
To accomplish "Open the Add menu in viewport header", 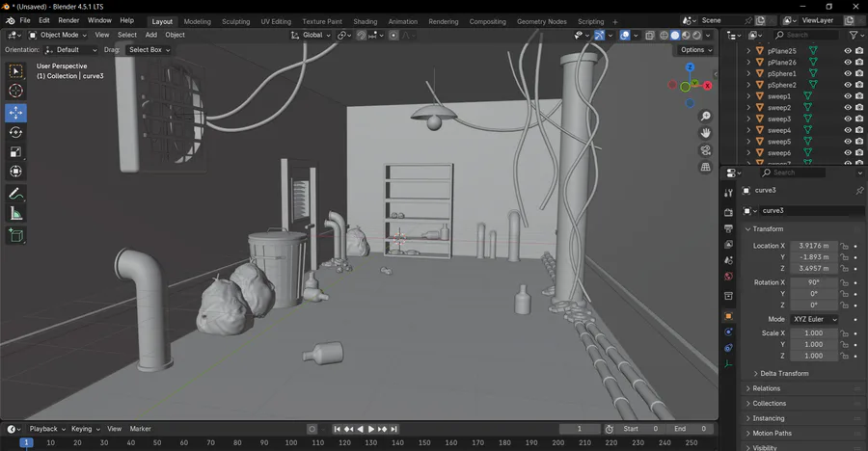I will pos(151,35).
